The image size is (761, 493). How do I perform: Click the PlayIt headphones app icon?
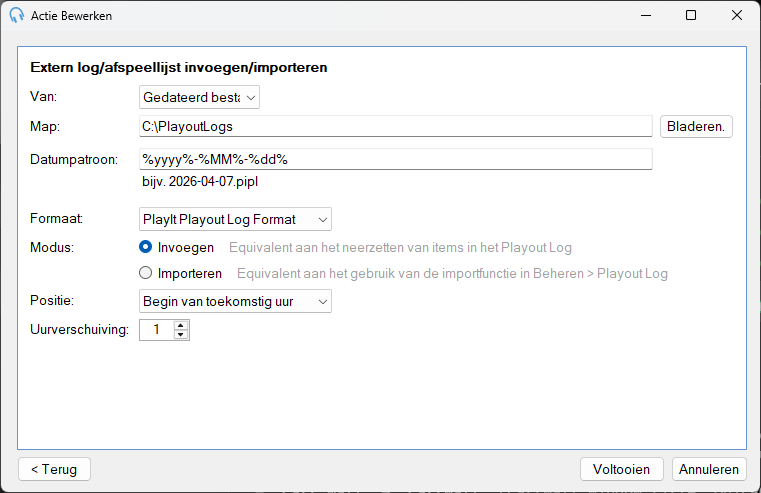(17, 15)
